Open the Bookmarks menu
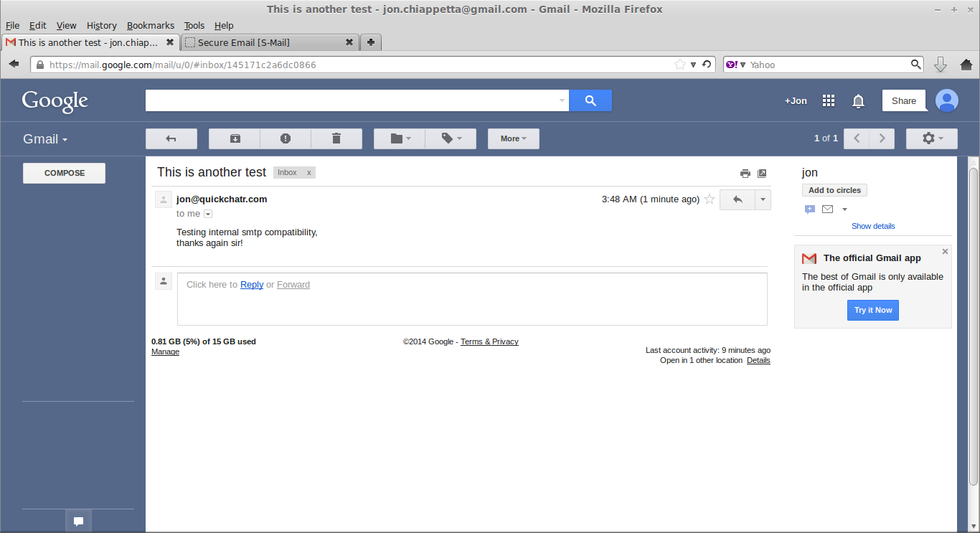This screenshot has height=533, width=980. click(151, 26)
